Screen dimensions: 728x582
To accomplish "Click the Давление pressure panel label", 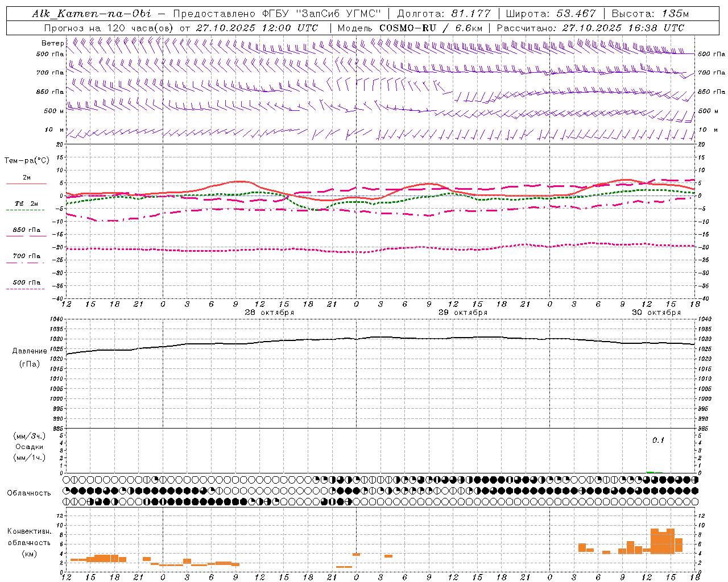I will [30, 351].
